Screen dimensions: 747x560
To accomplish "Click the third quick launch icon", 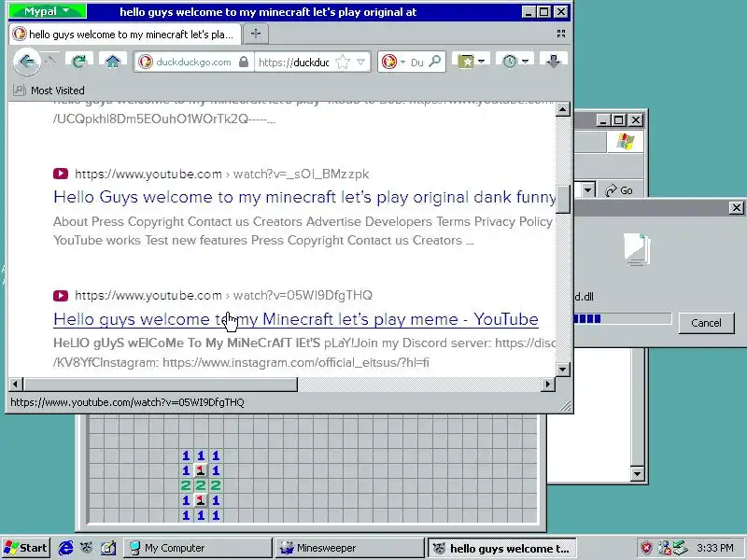I will pyautogui.click(x=108, y=548).
